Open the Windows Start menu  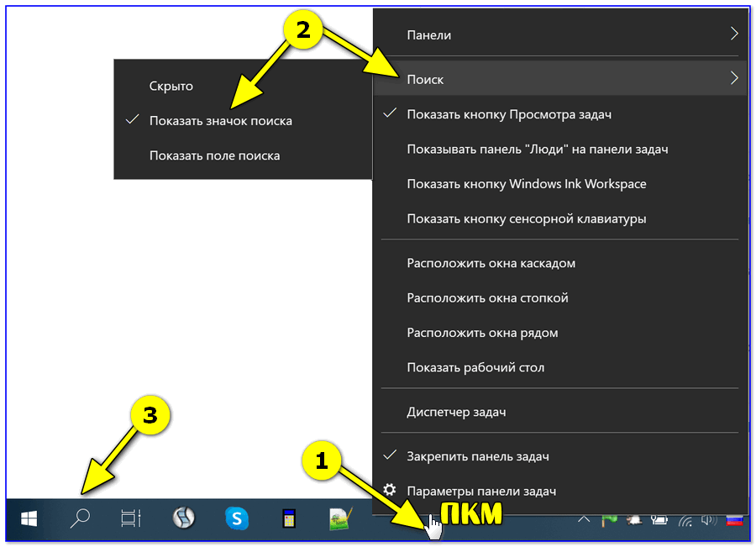point(29,519)
